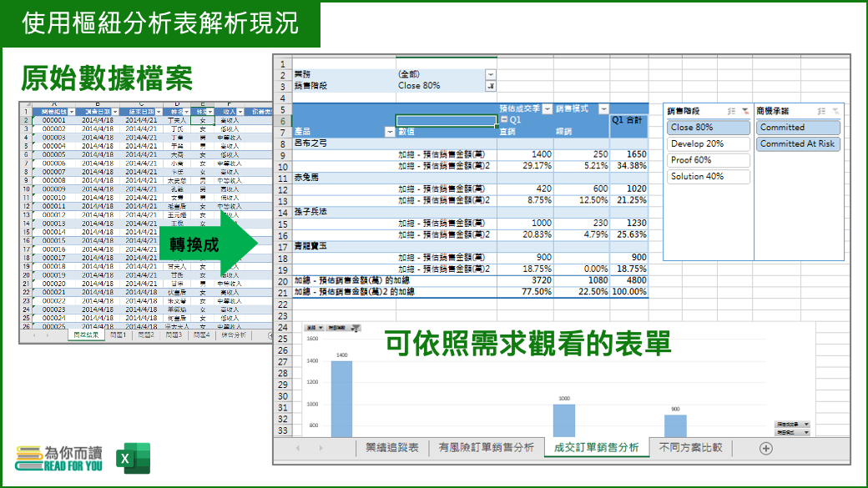Open the 業務 filter dropdown showing (全部)

pyautogui.click(x=490, y=74)
